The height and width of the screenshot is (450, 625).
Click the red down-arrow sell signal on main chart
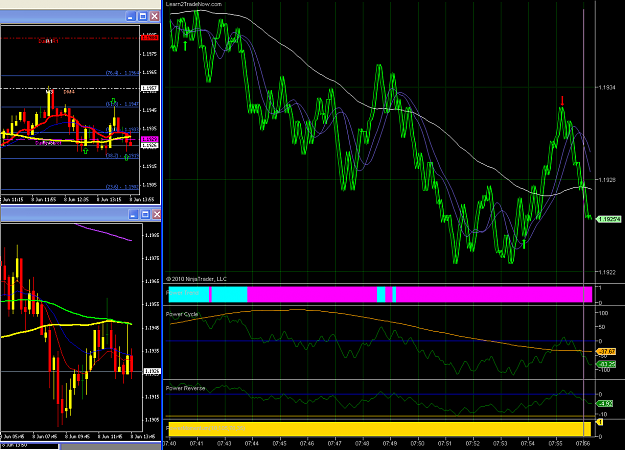(562, 100)
